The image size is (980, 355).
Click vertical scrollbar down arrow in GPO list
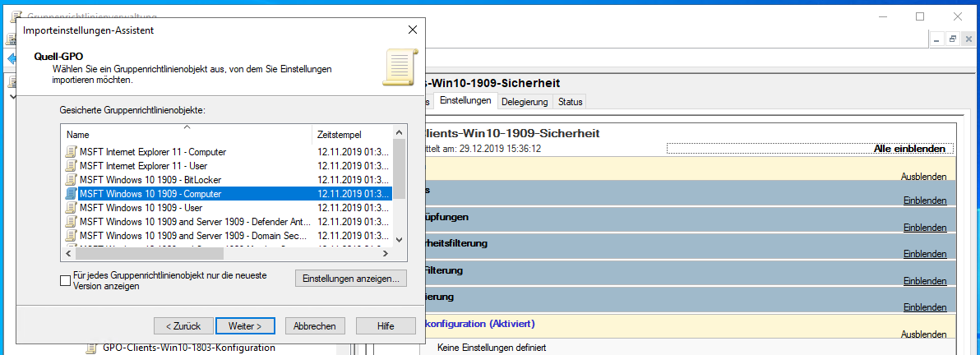(399, 239)
